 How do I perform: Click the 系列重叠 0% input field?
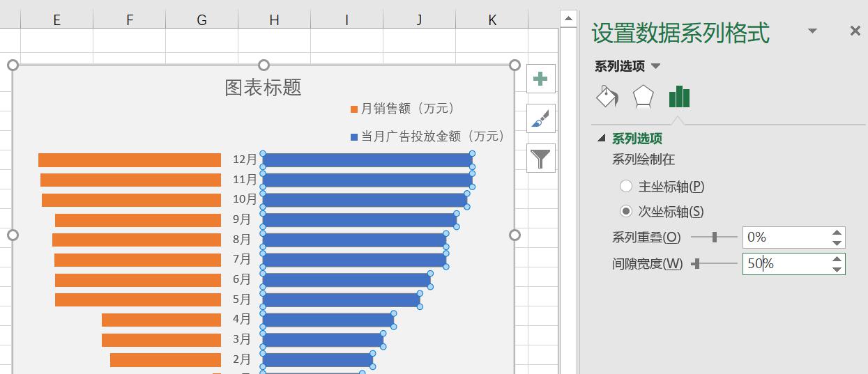click(786, 237)
